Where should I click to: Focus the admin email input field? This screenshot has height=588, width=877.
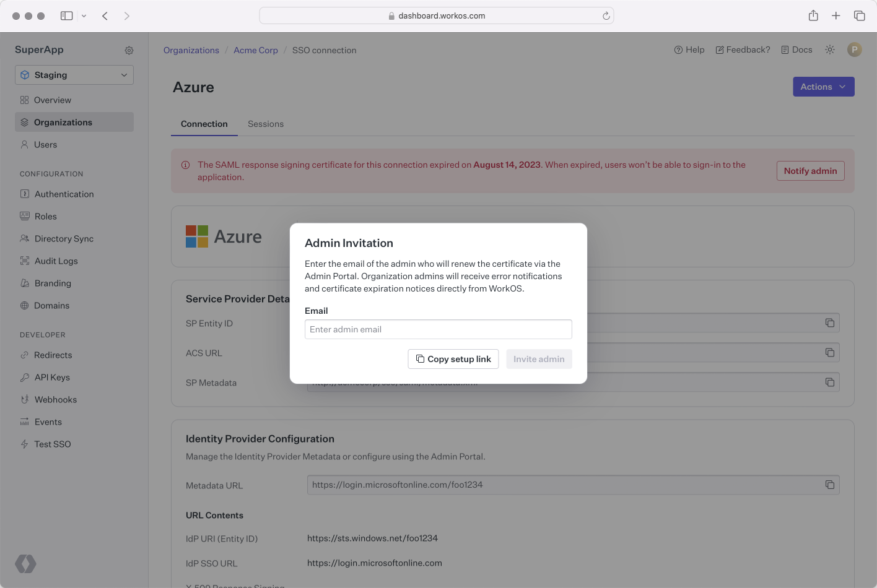(438, 329)
